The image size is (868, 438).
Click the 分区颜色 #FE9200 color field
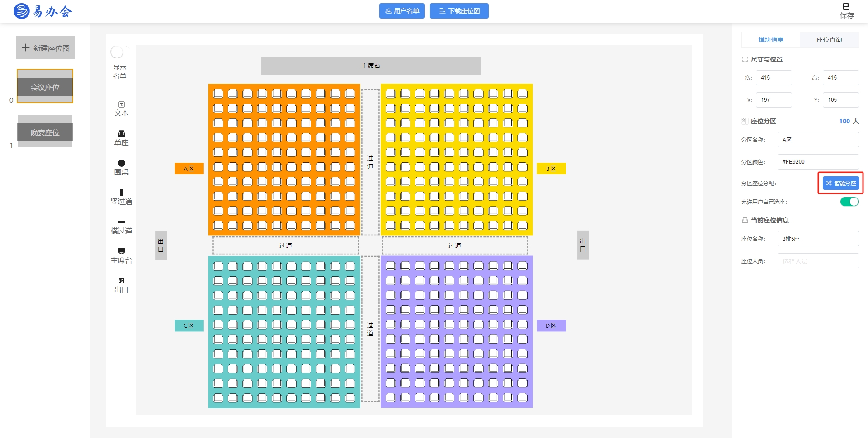pos(818,161)
